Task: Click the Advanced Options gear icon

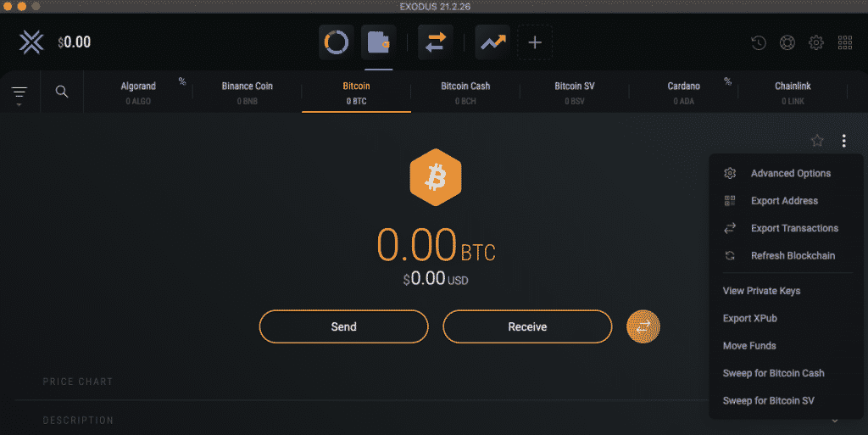Action: coord(730,173)
